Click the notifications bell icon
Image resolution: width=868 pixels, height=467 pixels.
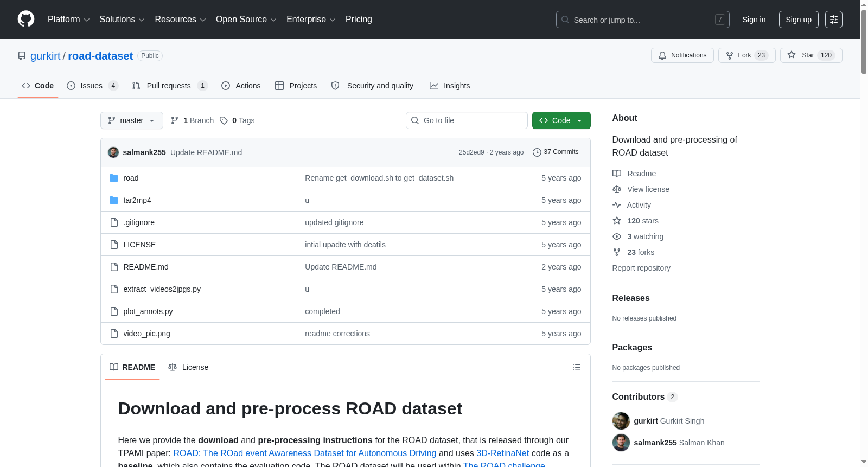(x=662, y=55)
